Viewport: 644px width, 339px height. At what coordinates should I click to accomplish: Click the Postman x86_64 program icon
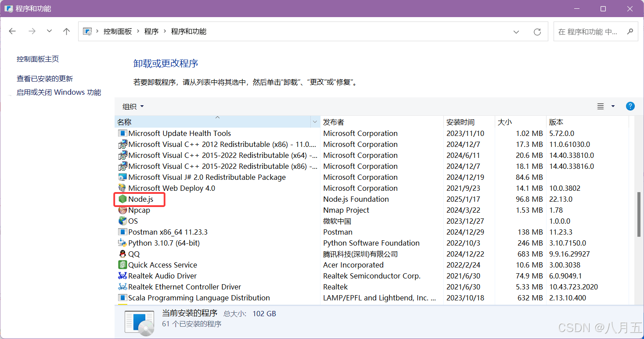pyautogui.click(x=122, y=232)
